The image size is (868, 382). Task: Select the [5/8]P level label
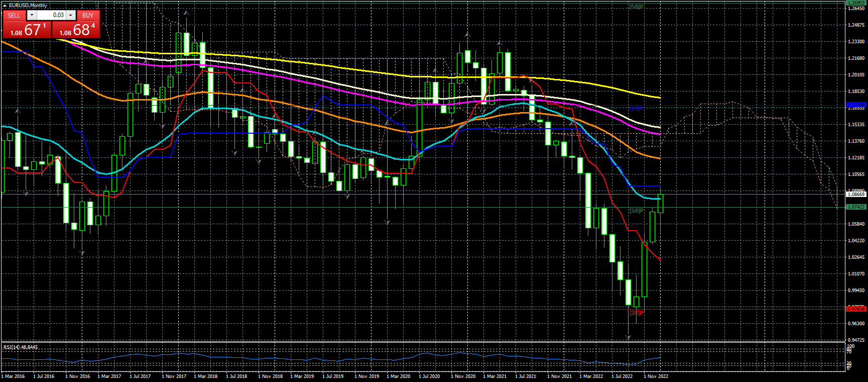637,7
